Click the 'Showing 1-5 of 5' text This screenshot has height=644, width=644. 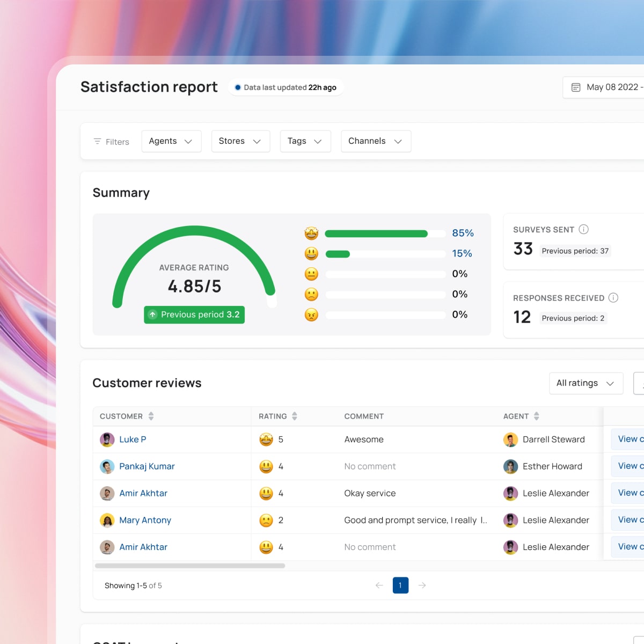coord(133,586)
